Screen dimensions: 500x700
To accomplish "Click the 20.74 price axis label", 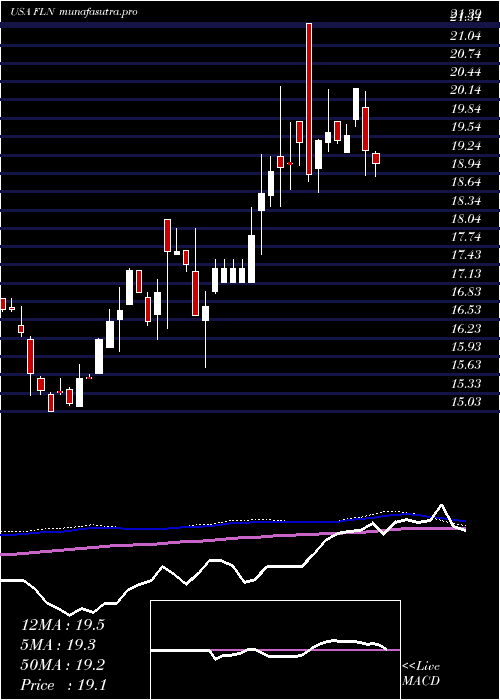I will [x=466, y=54].
